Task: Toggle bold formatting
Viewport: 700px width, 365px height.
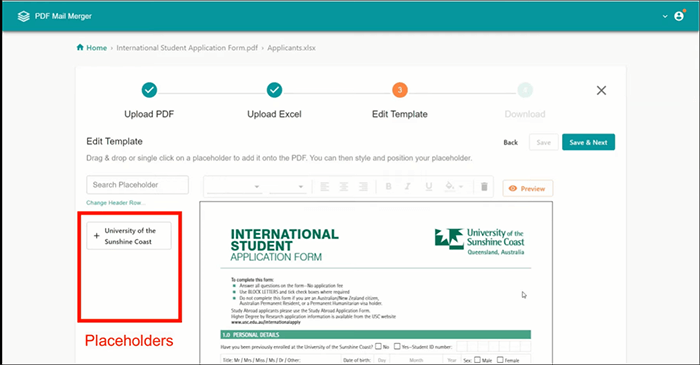Action: [x=388, y=187]
